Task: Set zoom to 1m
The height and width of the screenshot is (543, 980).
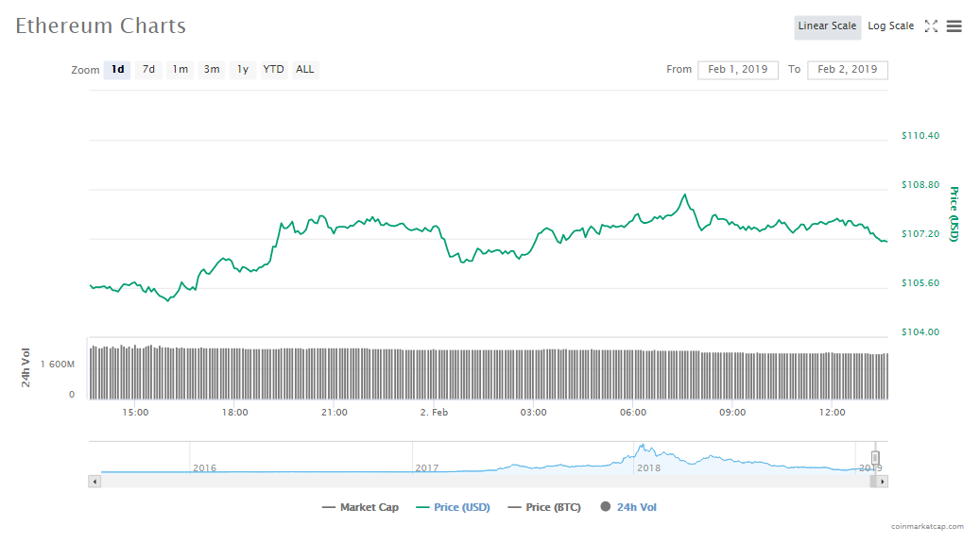Action: [180, 69]
